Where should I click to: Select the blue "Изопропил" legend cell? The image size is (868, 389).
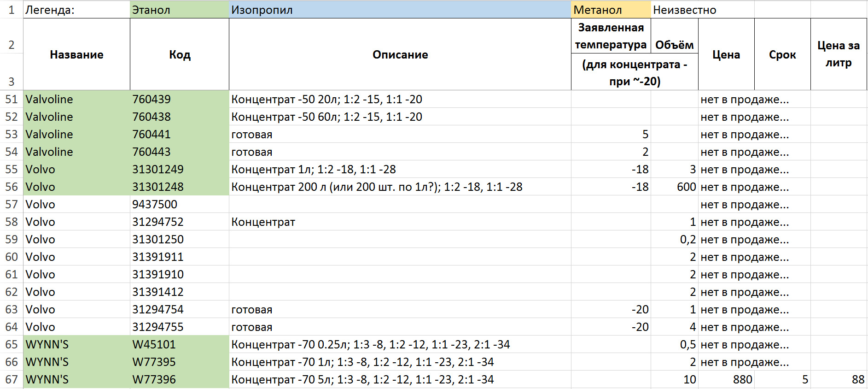(x=399, y=10)
